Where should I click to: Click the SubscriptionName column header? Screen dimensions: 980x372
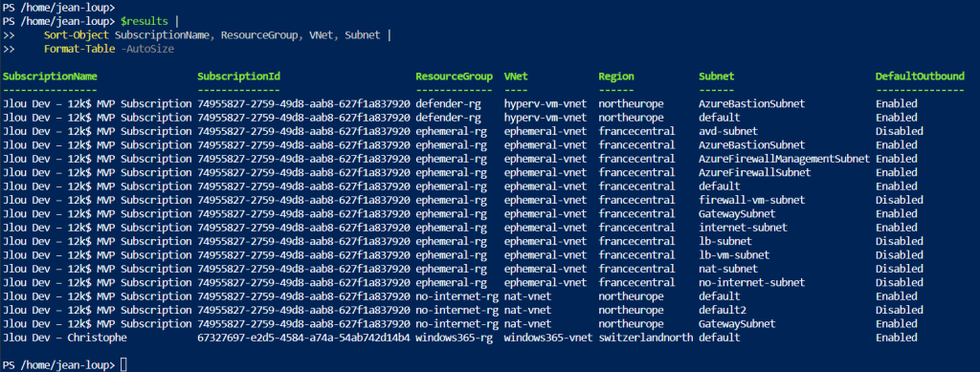pyautogui.click(x=50, y=77)
